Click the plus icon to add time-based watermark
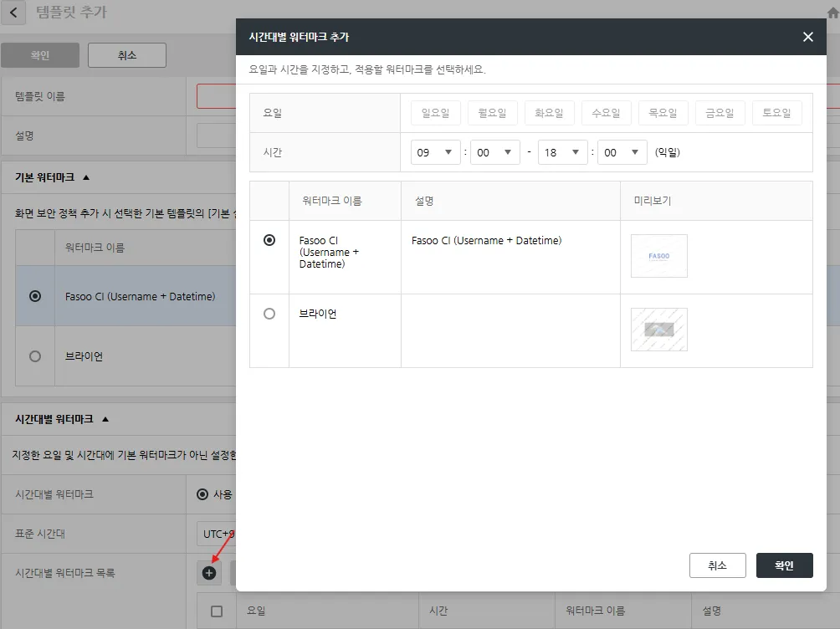The image size is (840, 629). click(x=209, y=573)
